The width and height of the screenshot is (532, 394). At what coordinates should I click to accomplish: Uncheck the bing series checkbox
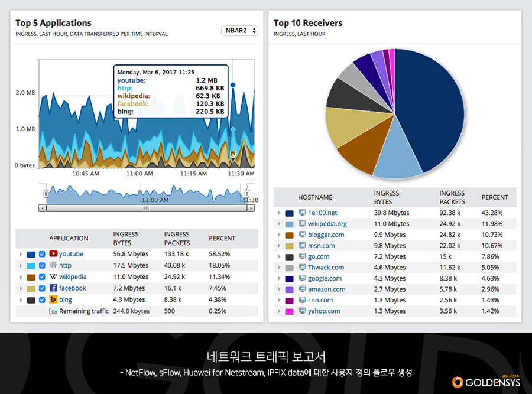pyautogui.click(x=42, y=299)
